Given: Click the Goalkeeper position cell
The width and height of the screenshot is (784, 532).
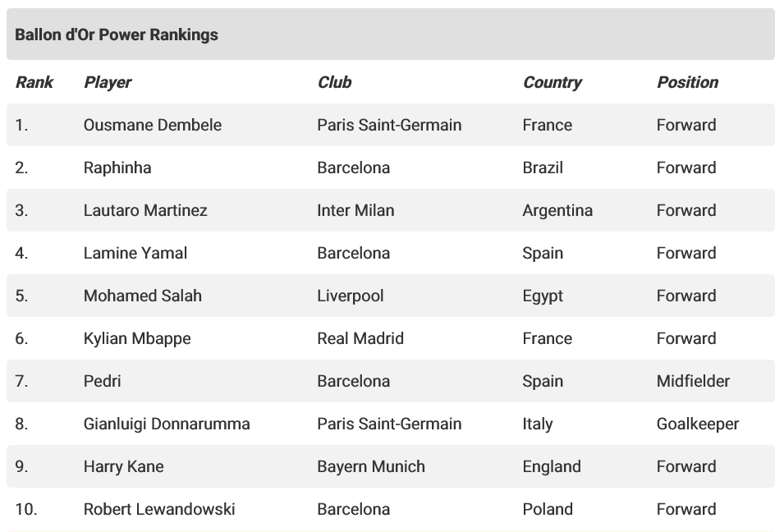Looking at the screenshot, I should tap(698, 424).
